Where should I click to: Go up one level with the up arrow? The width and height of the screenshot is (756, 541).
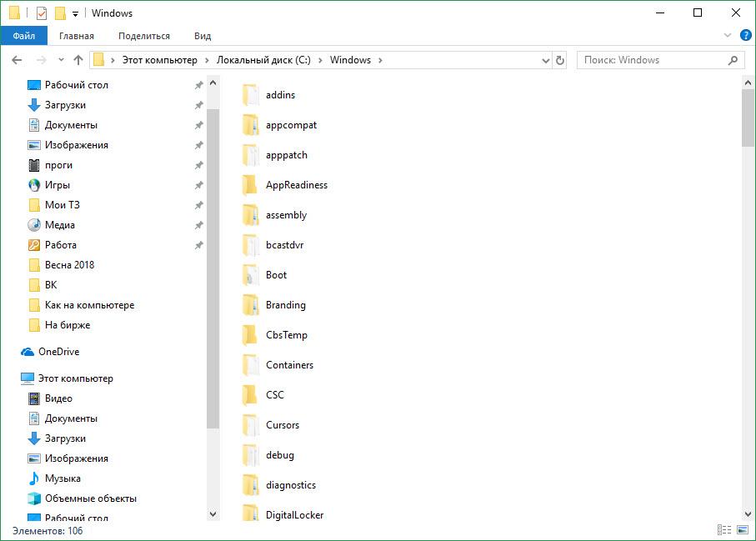click(x=78, y=60)
